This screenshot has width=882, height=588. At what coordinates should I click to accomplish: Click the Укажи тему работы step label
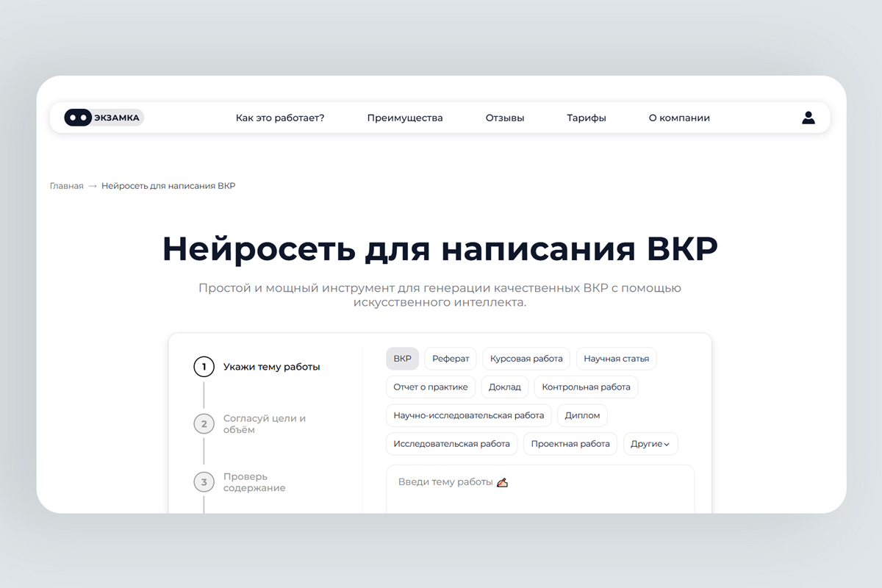click(x=272, y=367)
